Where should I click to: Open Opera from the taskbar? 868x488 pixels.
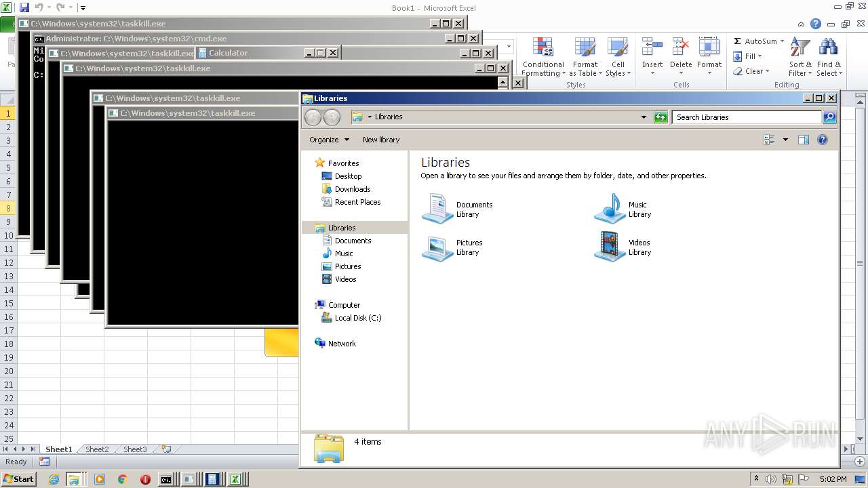pos(145,479)
